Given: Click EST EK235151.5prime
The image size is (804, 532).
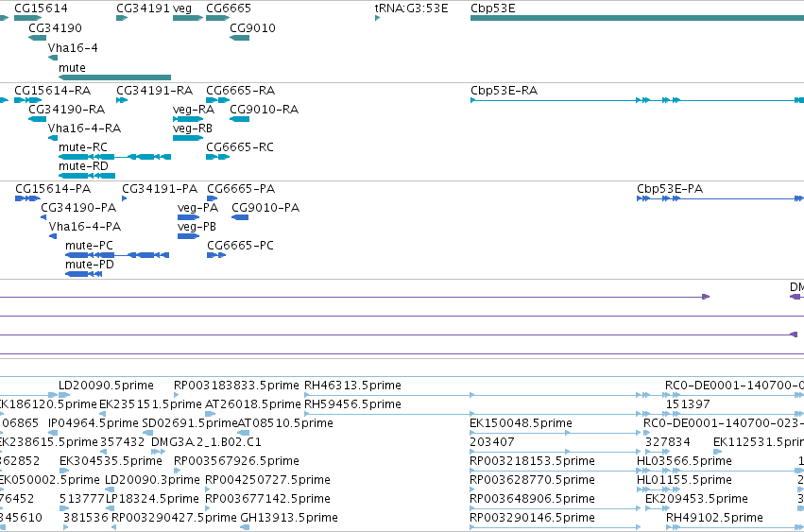Looking at the screenshot, I should (x=150, y=404).
